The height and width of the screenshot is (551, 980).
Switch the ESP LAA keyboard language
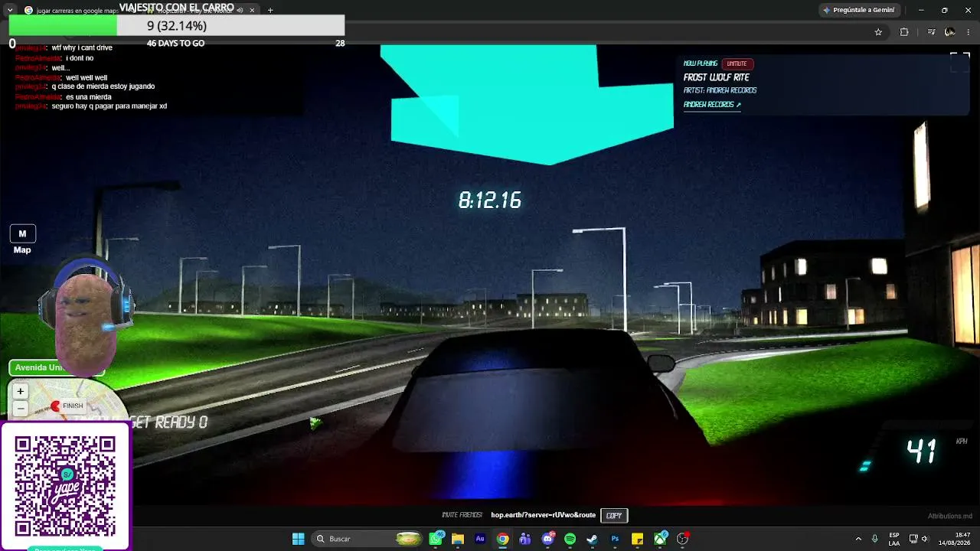[x=894, y=539]
